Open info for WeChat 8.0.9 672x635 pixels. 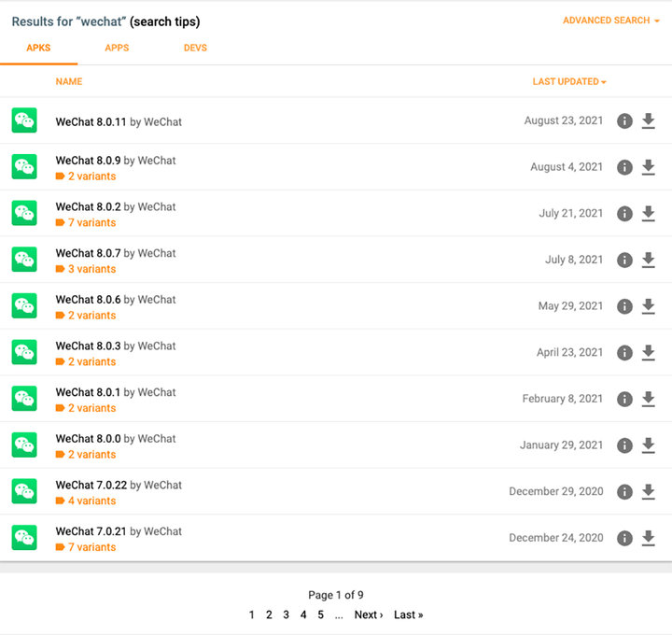pyautogui.click(x=624, y=167)
